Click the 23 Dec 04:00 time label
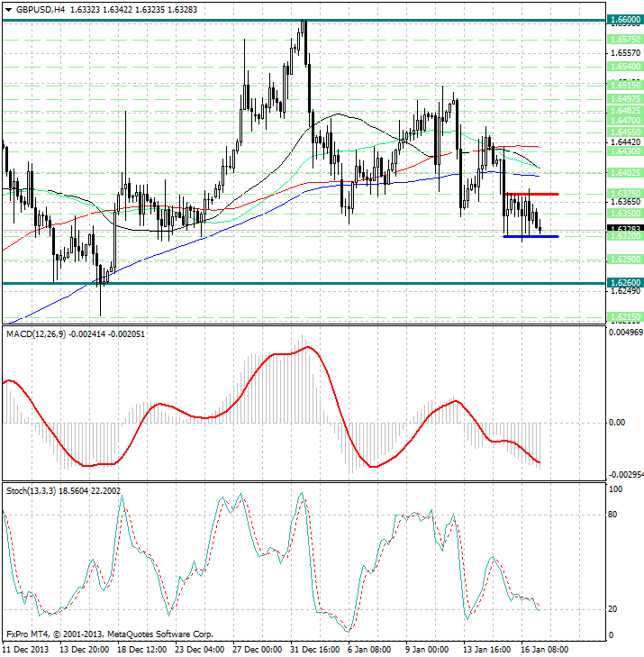644x657 pixels. tap(200, 650)
